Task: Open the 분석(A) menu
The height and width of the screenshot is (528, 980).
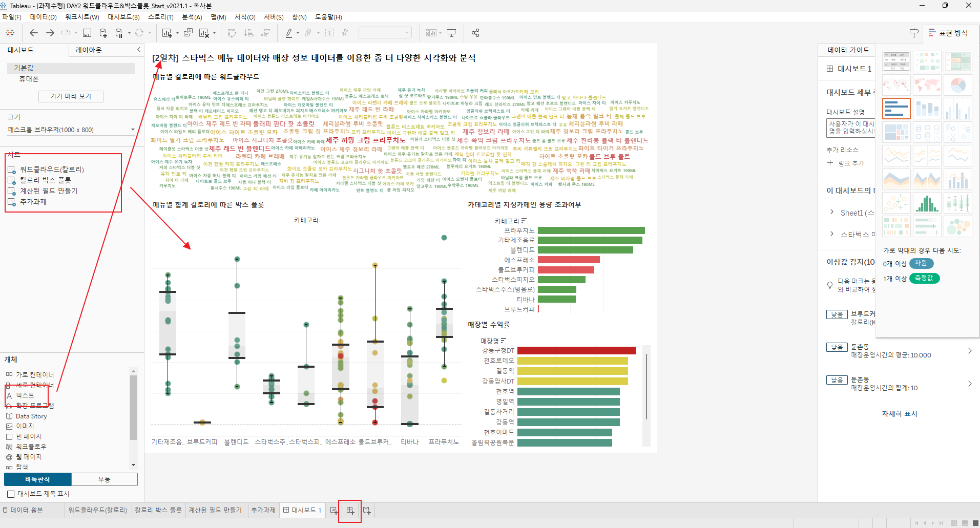Action: pos(192,17)
